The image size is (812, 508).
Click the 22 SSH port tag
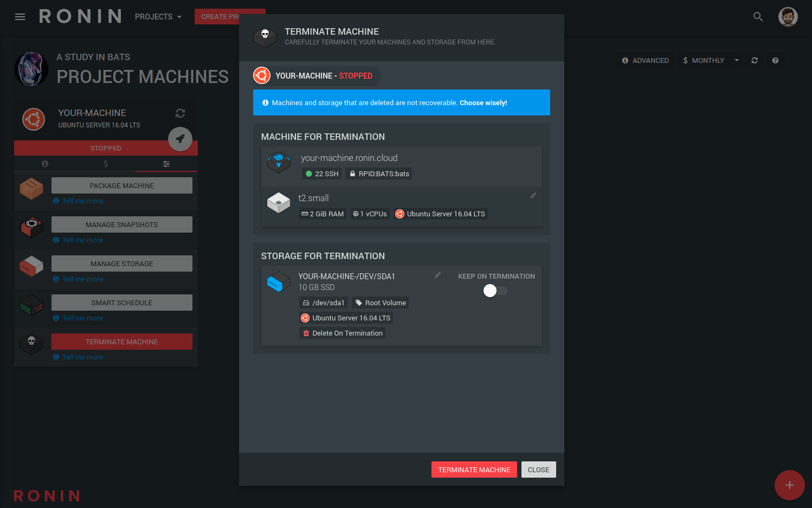[x=322, y=174]
